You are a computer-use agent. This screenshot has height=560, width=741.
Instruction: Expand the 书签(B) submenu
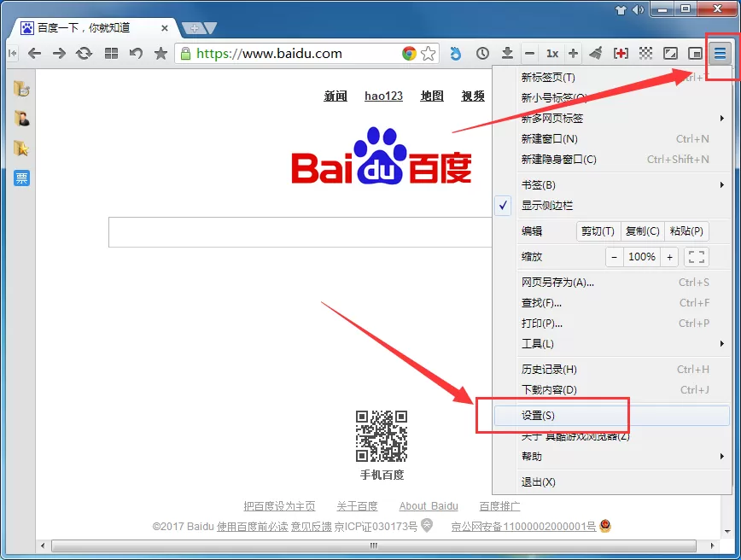coord(612,184)
